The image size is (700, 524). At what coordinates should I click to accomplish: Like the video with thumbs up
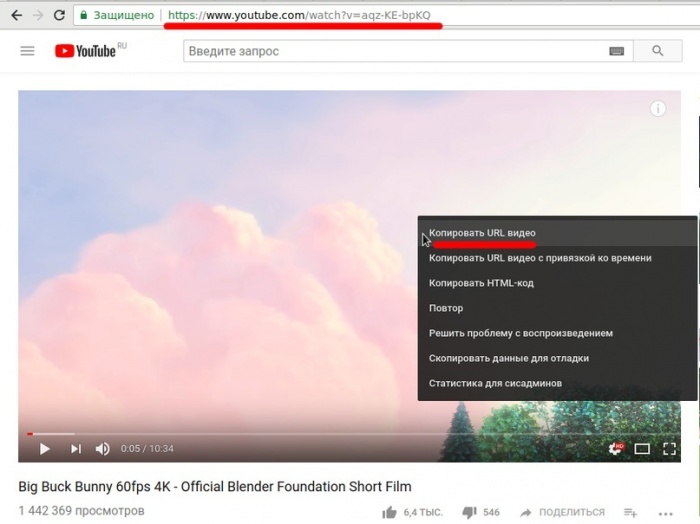coord(389,512)
